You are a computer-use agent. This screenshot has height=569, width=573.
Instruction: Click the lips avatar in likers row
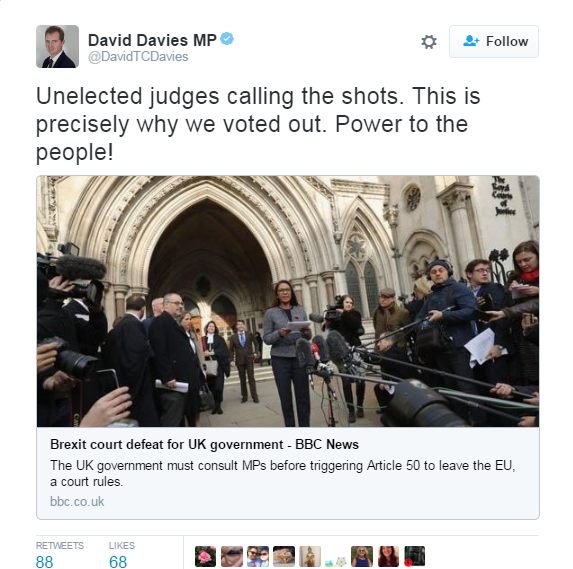tap(232, 557)
